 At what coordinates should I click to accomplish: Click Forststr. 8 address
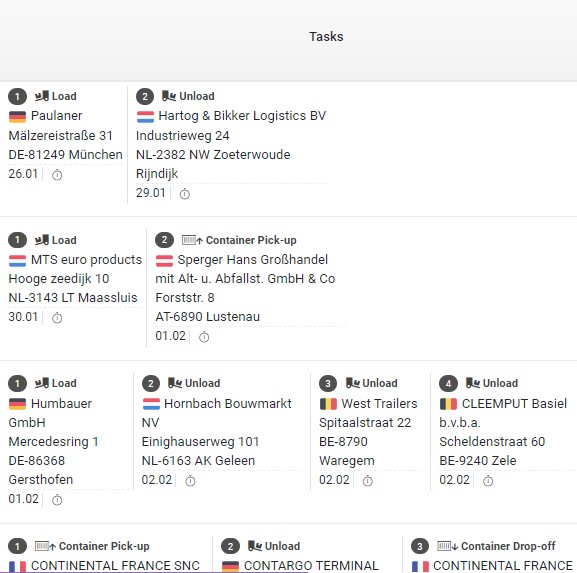(185, 297)
